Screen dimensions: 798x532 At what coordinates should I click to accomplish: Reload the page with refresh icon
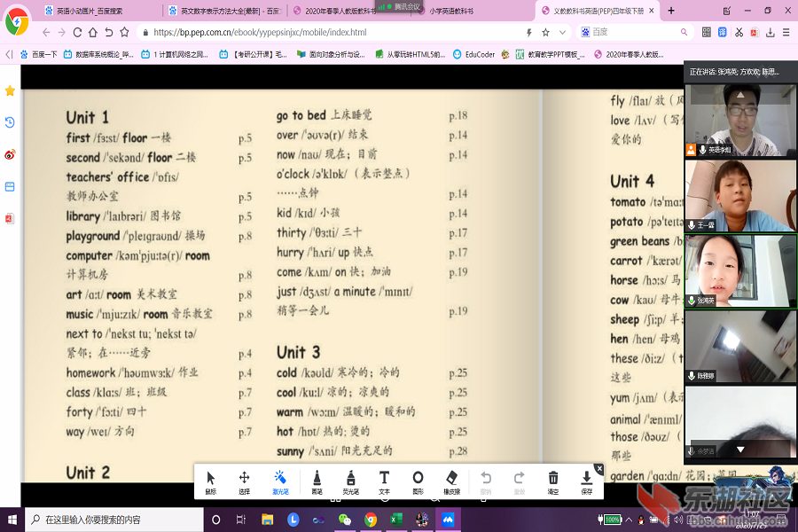click(77, 32)
